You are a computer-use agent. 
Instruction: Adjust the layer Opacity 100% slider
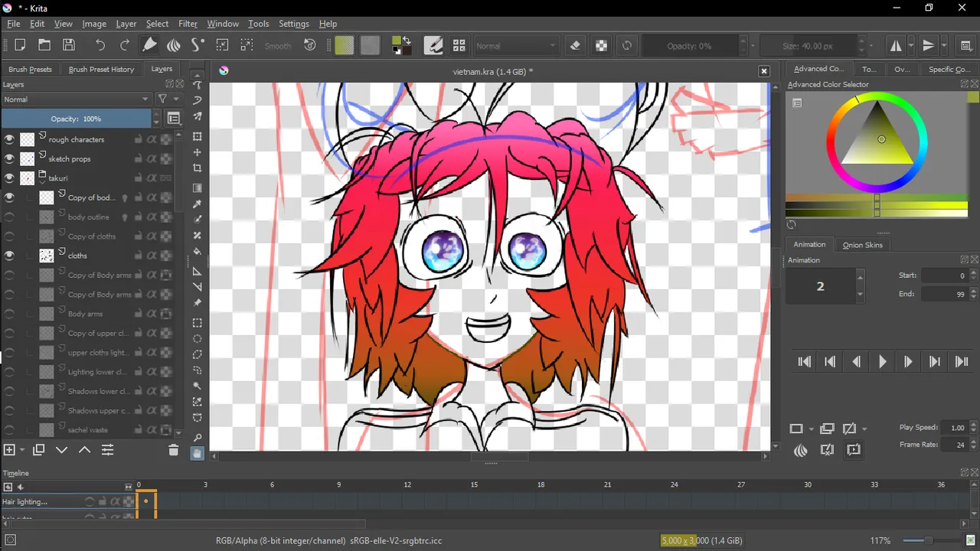[77, 119]
